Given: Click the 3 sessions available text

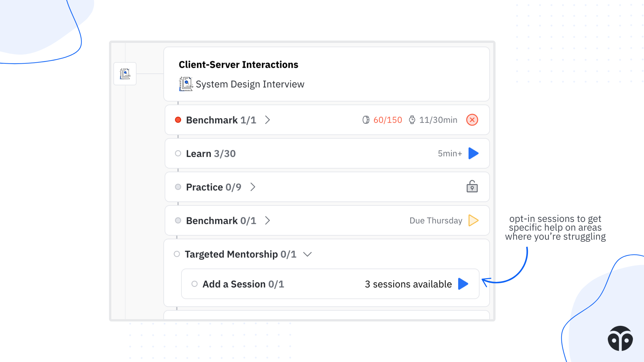Looking at the screenshot, I should [408, 284].
